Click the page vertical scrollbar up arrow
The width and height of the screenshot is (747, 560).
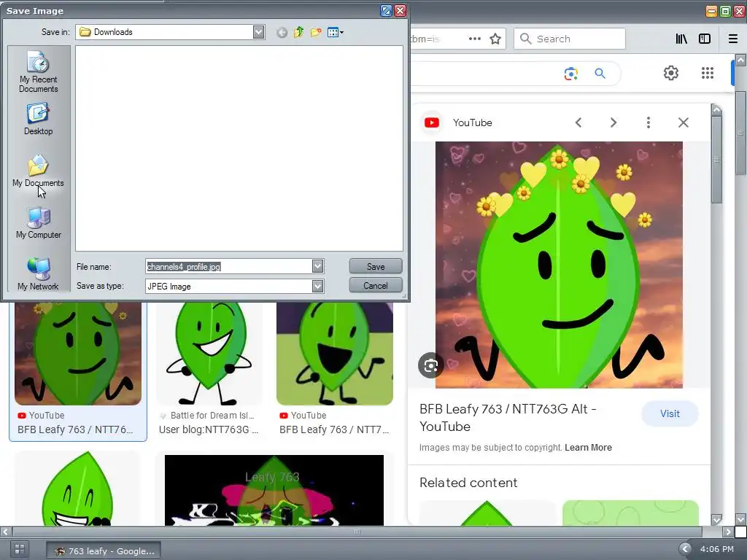740,60
